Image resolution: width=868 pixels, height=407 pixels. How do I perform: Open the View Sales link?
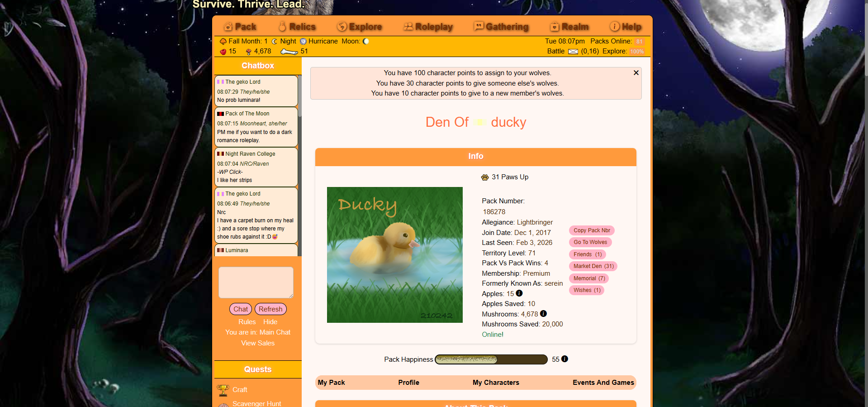coord(258,343)
